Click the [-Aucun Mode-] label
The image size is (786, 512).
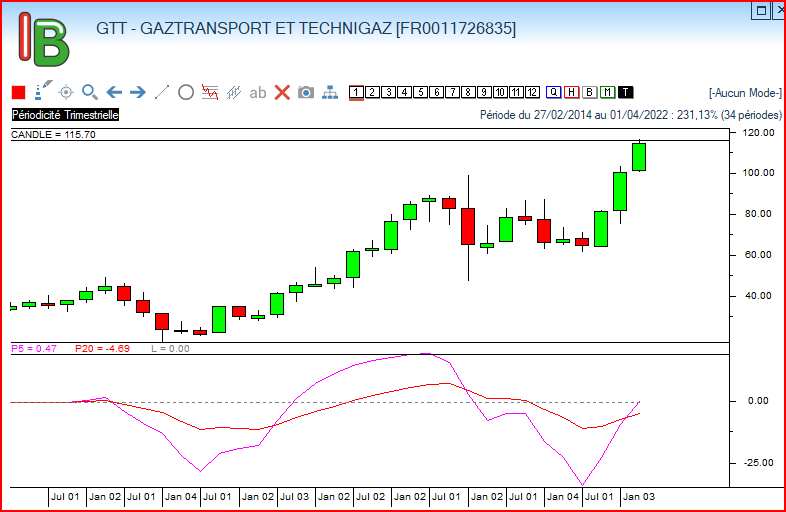[745, 93]
